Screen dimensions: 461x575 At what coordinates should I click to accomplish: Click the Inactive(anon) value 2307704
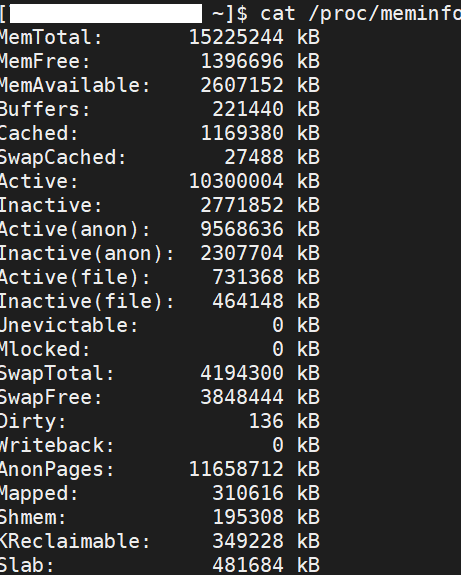coord(242,253)
